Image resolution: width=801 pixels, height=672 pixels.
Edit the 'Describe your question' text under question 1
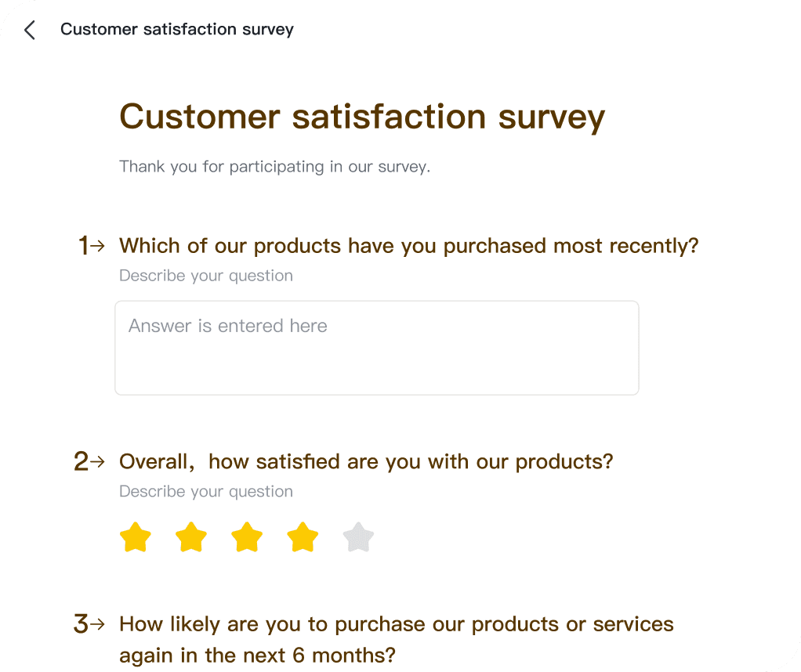tap(206, 276)
